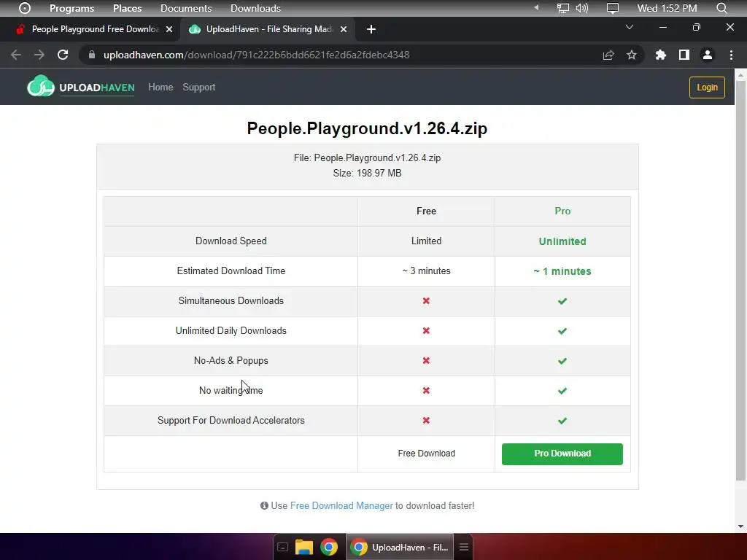Image resolution: width=747 pixels, height=560 pixels.
Task: Click green check for No-Ads & Popups
Action: click(x=562, y=361)
